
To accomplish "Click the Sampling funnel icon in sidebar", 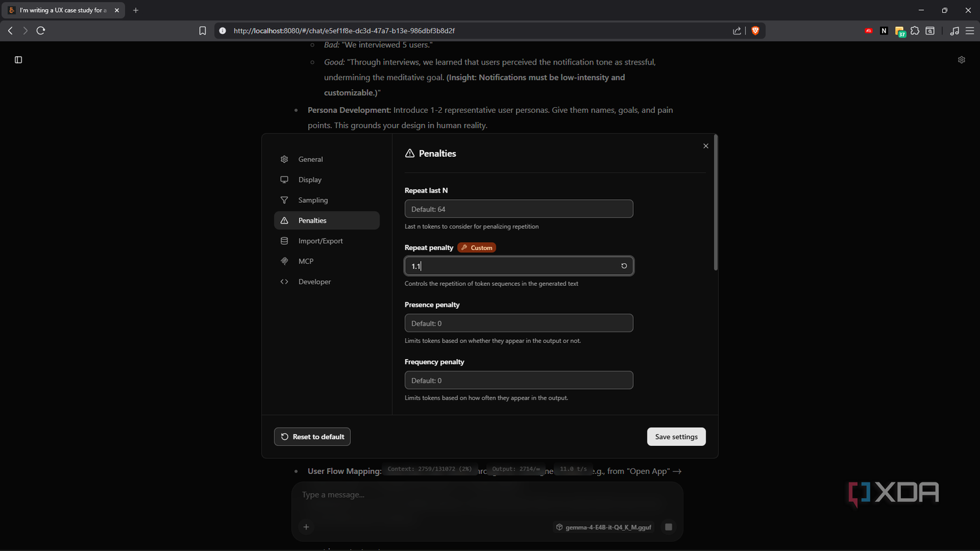I will [x=284, y=200].
